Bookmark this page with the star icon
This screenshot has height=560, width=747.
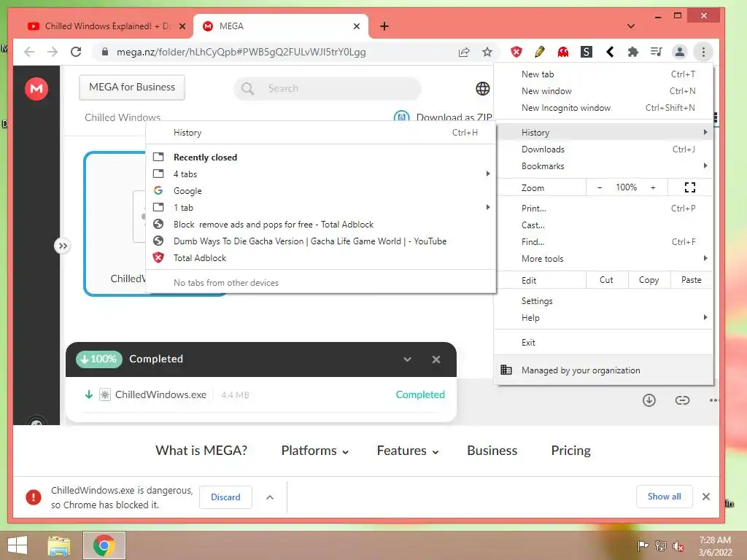pos(487,52)
